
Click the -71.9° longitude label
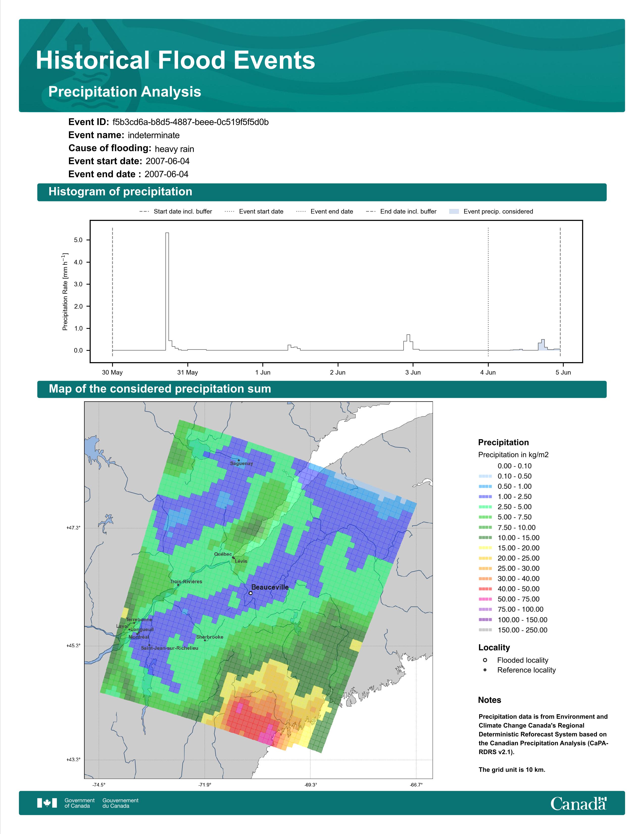click(x=205, y=785)
